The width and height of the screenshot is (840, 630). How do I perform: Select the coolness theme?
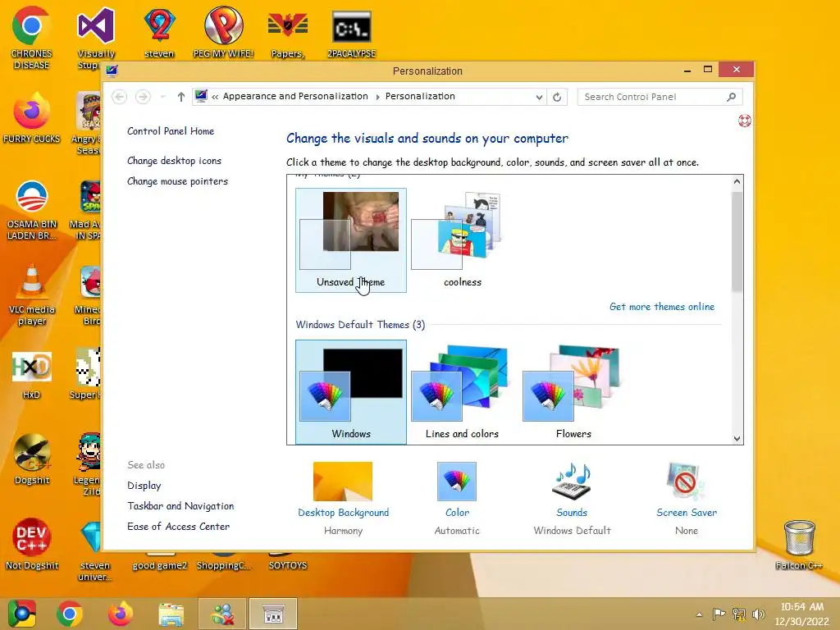[463, 240]
